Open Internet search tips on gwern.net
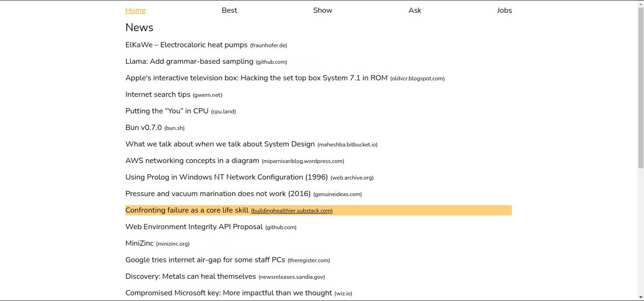Viewport: 644px width, 301px height. point(158,95)
